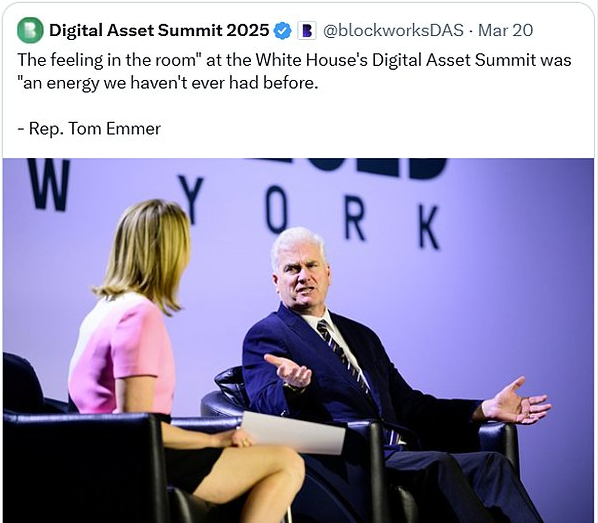Click the "- Rep. Tom Emmer" attribution line

[x=89, y=129]
